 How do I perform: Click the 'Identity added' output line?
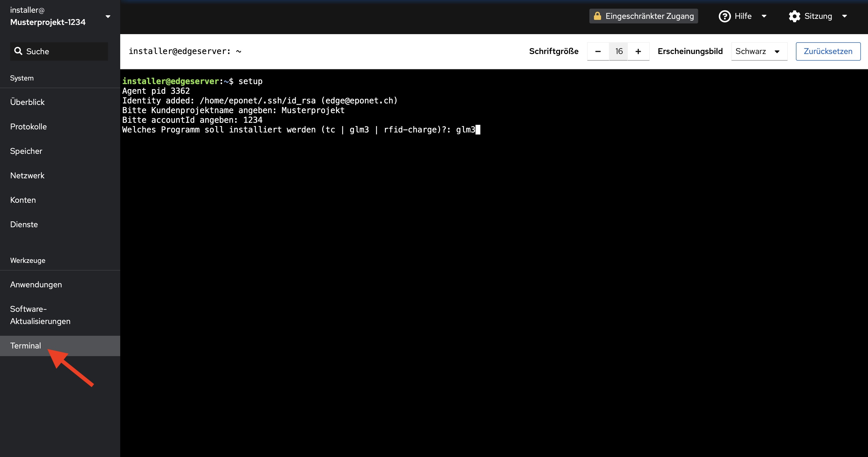pos(260,100)
